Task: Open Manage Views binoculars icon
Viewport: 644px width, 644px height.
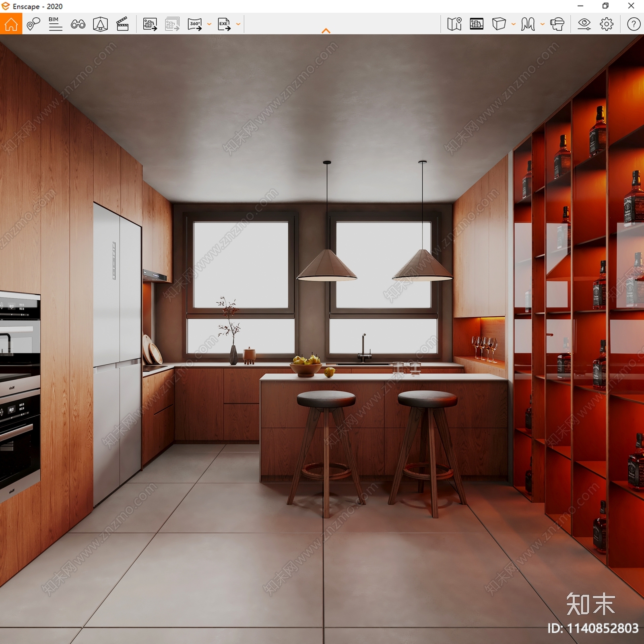Action: (x=78, y=24)
